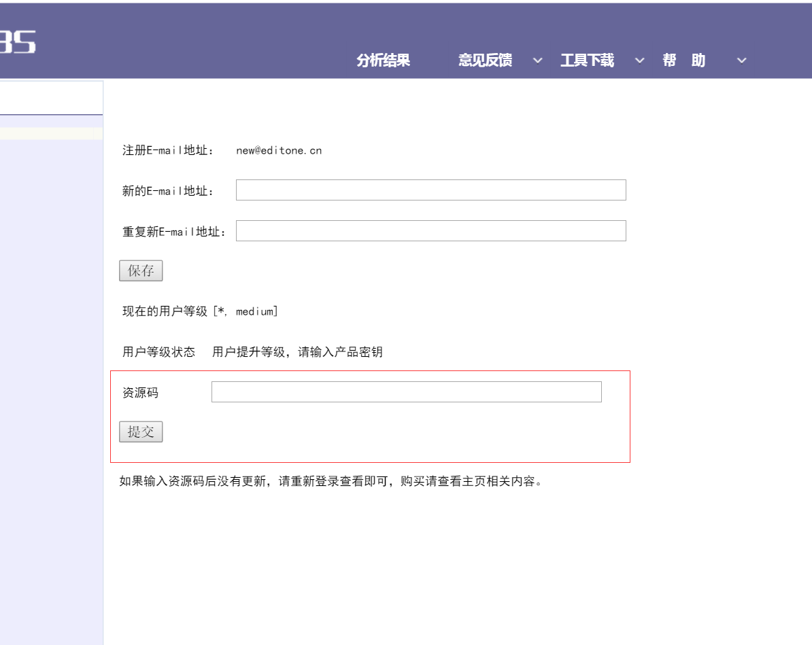This screenshot has width=812, height=645.
Task: Click the white header box atop sidebar
Action: click(51, 98)
